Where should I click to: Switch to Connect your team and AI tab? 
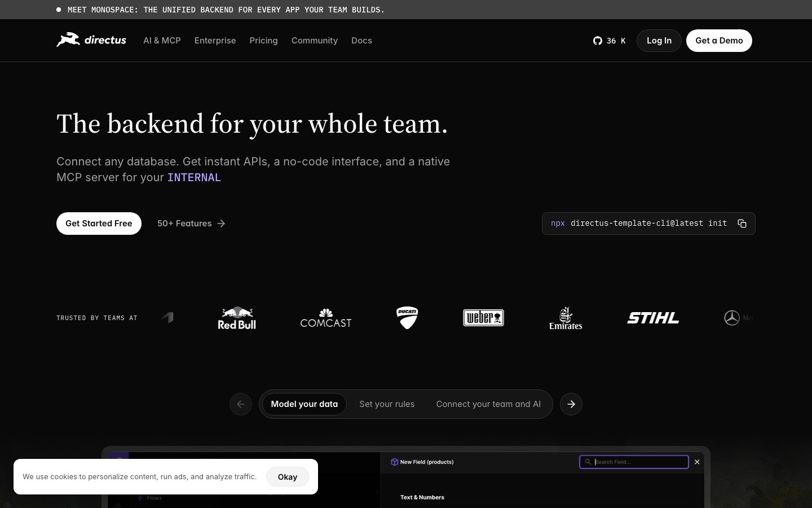point(488,404)
